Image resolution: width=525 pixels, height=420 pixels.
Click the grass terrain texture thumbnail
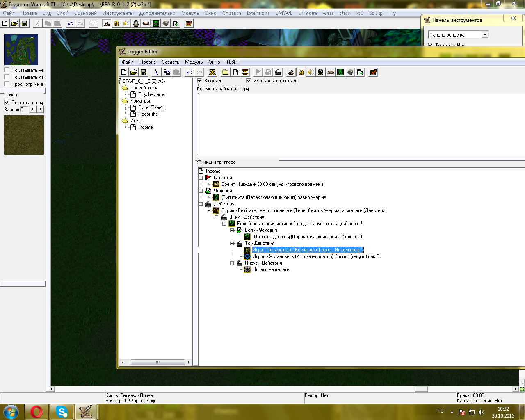pos(24,135)
